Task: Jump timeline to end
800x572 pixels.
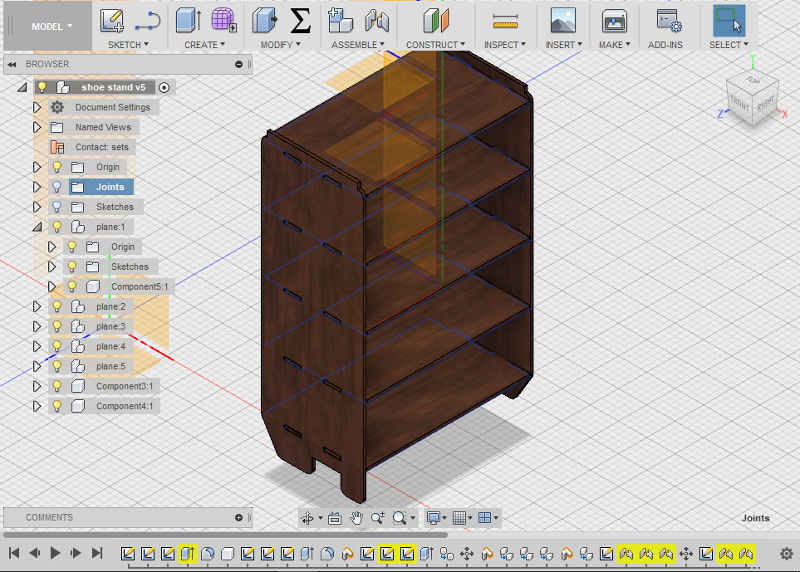Action: pos(97,553)
